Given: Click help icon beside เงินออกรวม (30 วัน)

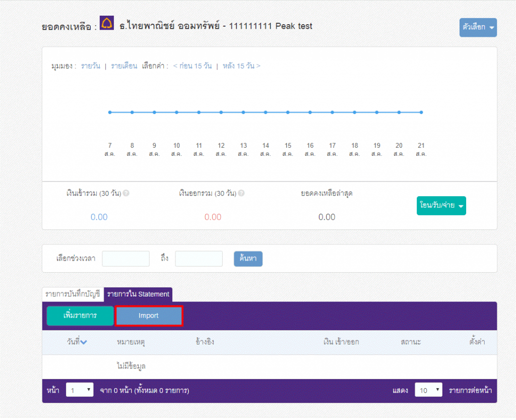Looking at the screenshot, I should [x=241, y=193].
